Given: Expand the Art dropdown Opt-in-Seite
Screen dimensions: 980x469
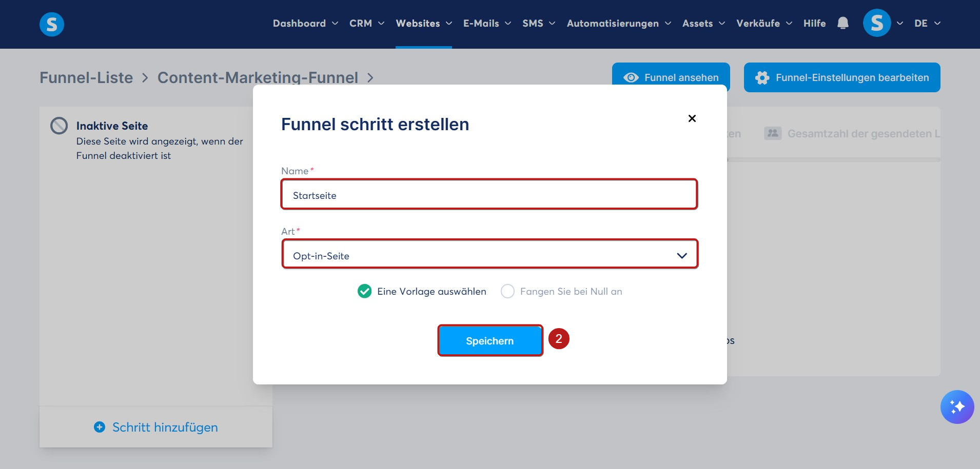Looking at the screenshot, I should tap(490, 254).
